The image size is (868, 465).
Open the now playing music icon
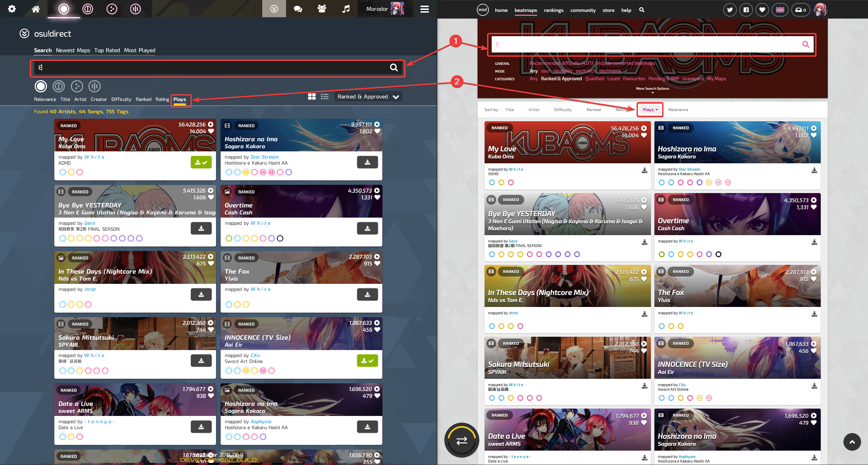click(x=346, y=9)
